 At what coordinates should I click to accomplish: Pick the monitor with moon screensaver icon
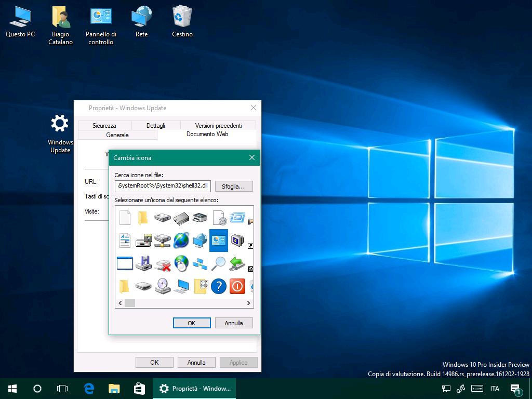[237, 241]
